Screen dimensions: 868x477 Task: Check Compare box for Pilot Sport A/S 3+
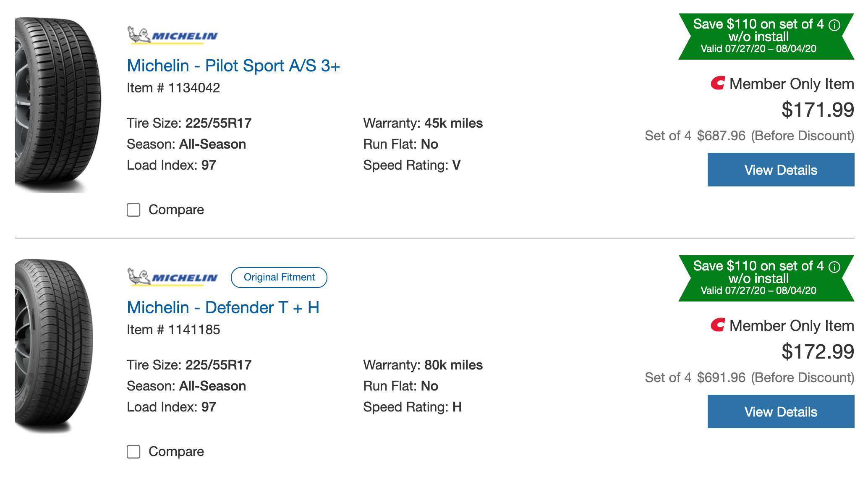[133, 210]
